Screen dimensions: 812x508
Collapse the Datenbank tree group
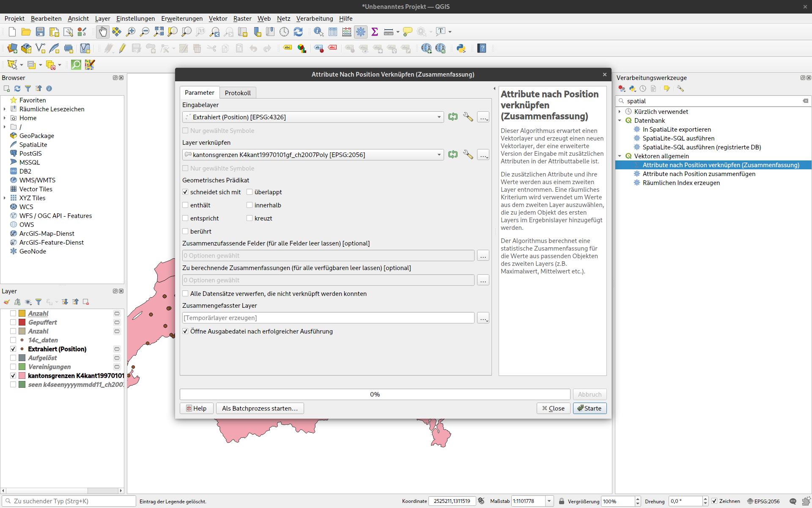click(x=620, y=121)
